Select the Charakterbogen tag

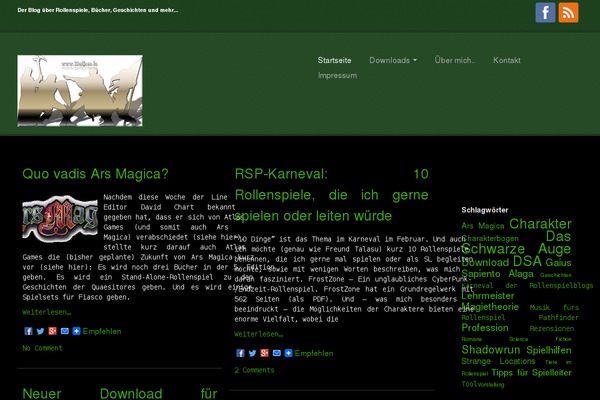point(490,238)
